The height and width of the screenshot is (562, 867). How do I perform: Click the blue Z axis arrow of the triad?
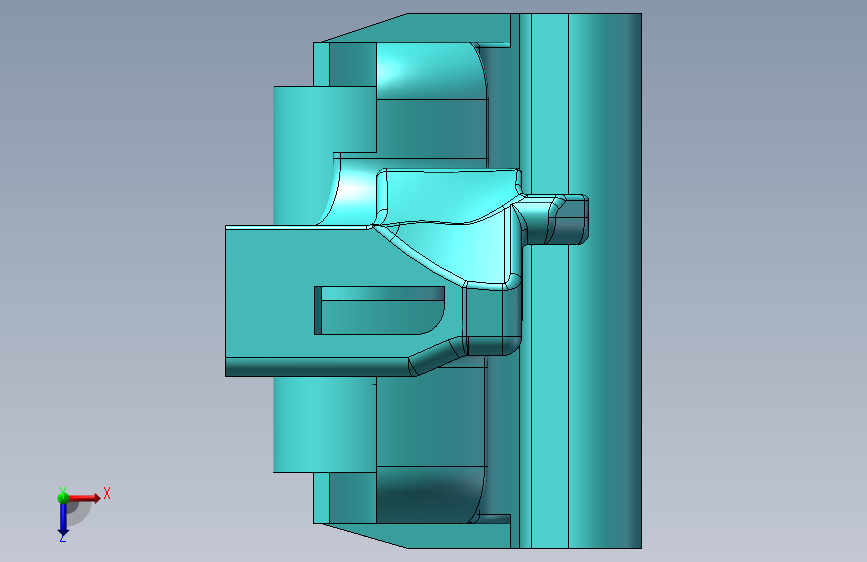[63, 519]
